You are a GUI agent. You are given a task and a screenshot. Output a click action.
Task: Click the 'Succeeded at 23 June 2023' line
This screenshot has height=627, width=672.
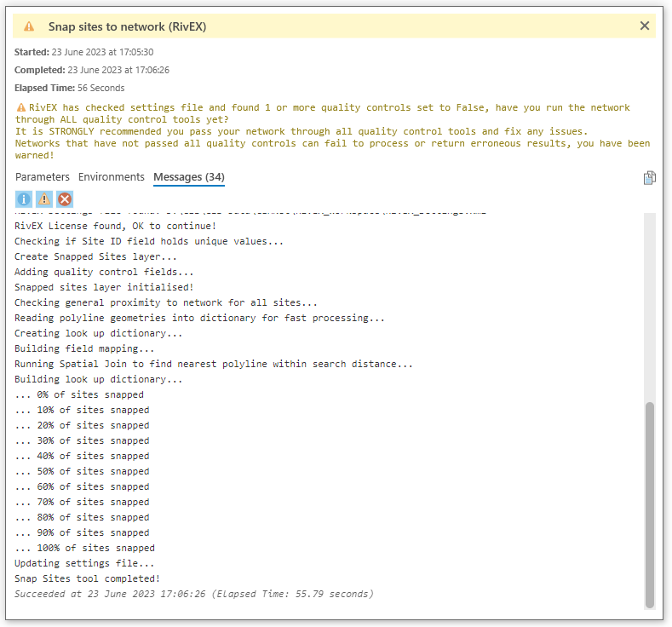(194, 594)
